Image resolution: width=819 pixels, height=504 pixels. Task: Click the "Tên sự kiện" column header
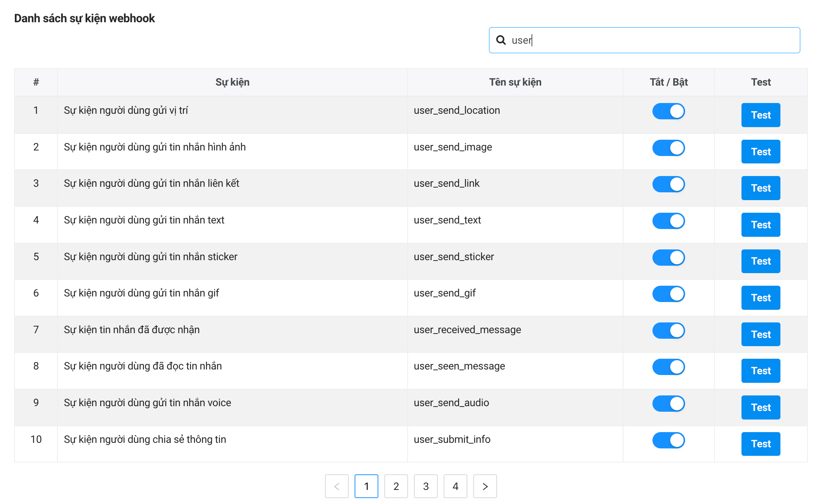tap(515, 82)
